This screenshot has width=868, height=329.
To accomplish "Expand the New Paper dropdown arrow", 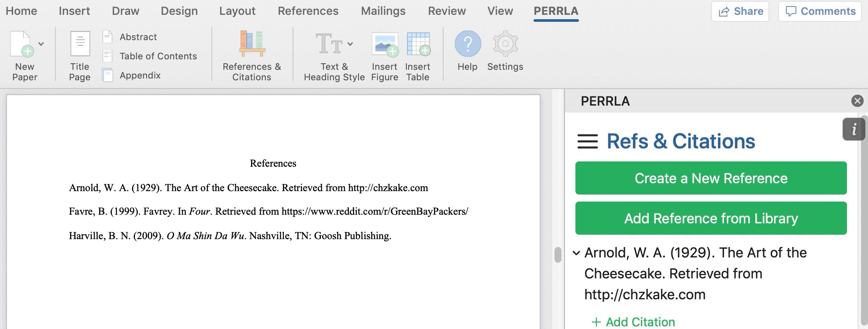I will [41, 44].
